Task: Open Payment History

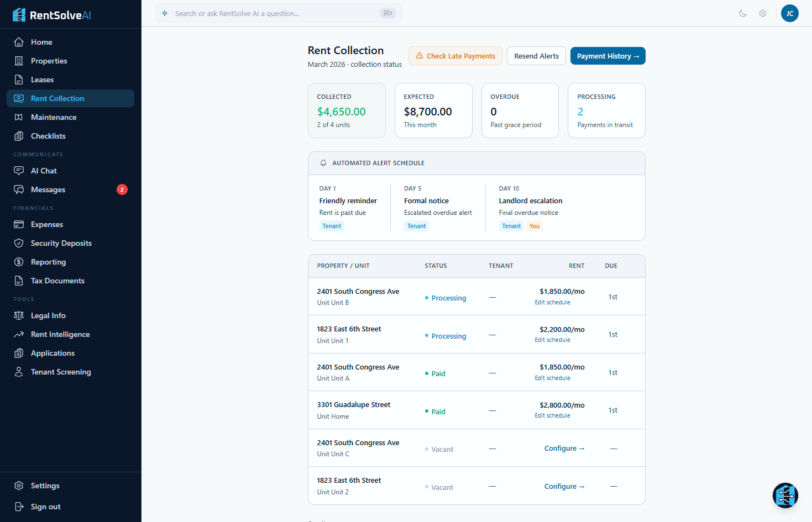Action: point(607,56)
